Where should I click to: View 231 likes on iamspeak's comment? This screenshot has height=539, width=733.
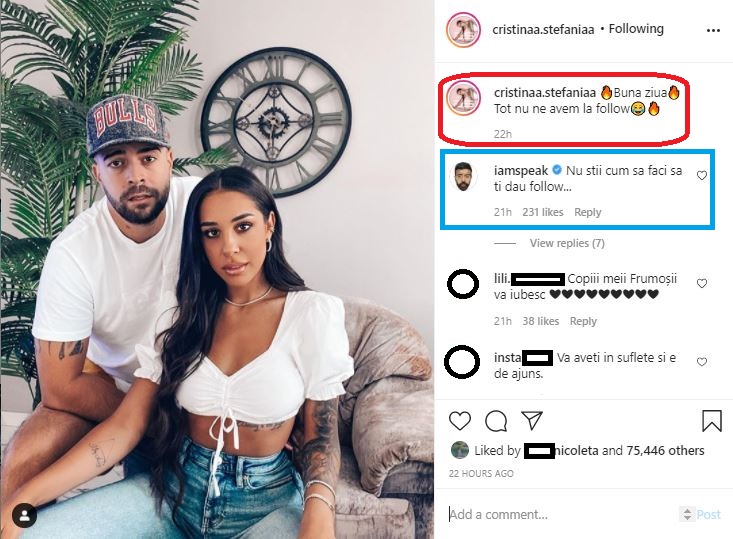click(x=543, y=212)
